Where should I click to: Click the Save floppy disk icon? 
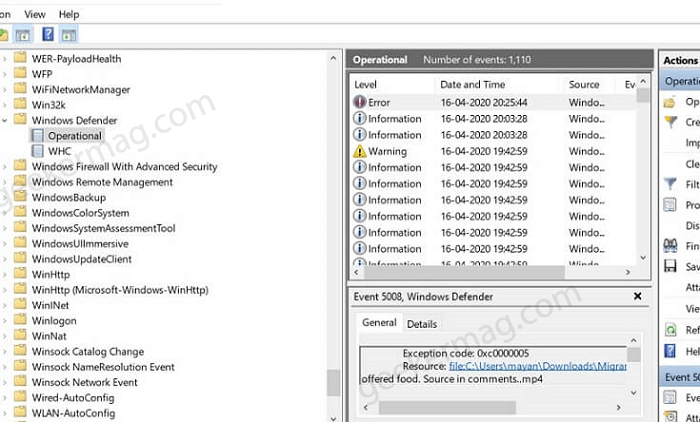(x=670, y=266)
